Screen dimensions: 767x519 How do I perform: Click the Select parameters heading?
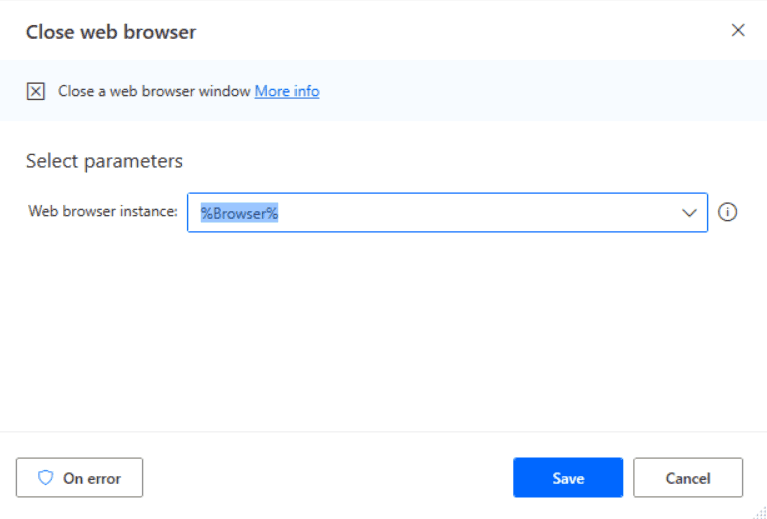104,161
